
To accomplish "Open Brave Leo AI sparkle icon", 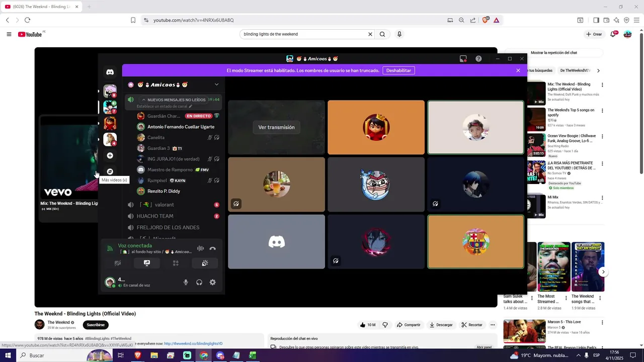I will click(616, 20).
